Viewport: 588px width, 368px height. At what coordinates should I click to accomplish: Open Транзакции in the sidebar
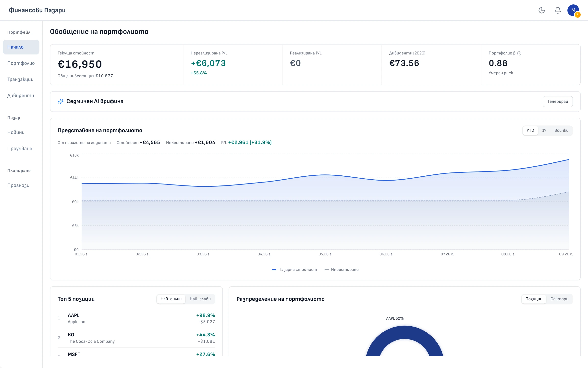(x=21, y=79)
